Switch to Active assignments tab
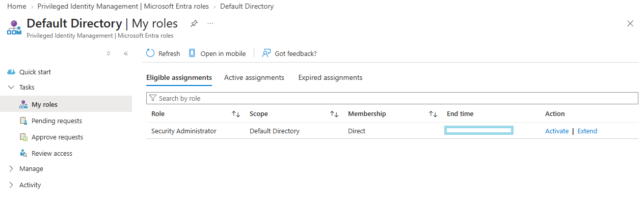644x202 pixels. 254,78
